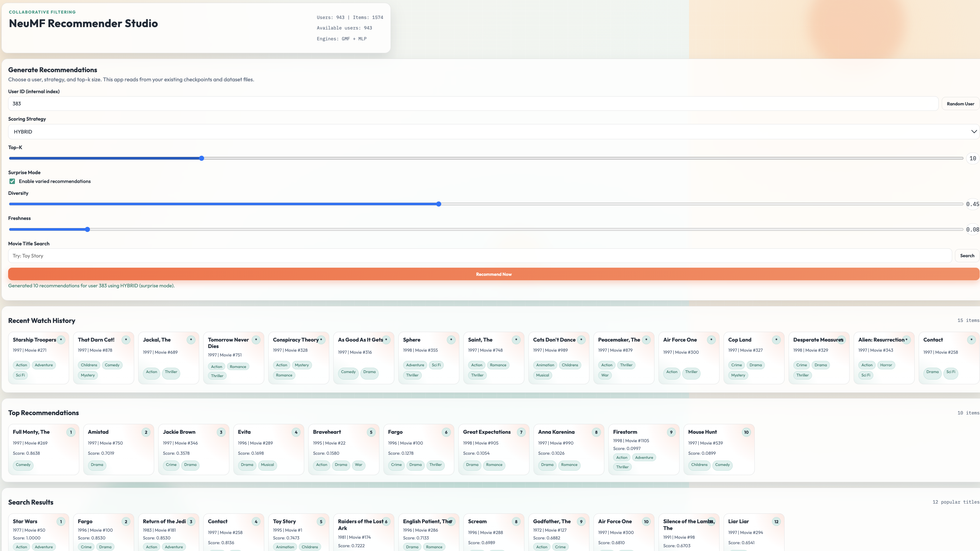Click 'Score: 0.7019' on the Amistad card
Viewport: 980px width, 551px height.
101,453
